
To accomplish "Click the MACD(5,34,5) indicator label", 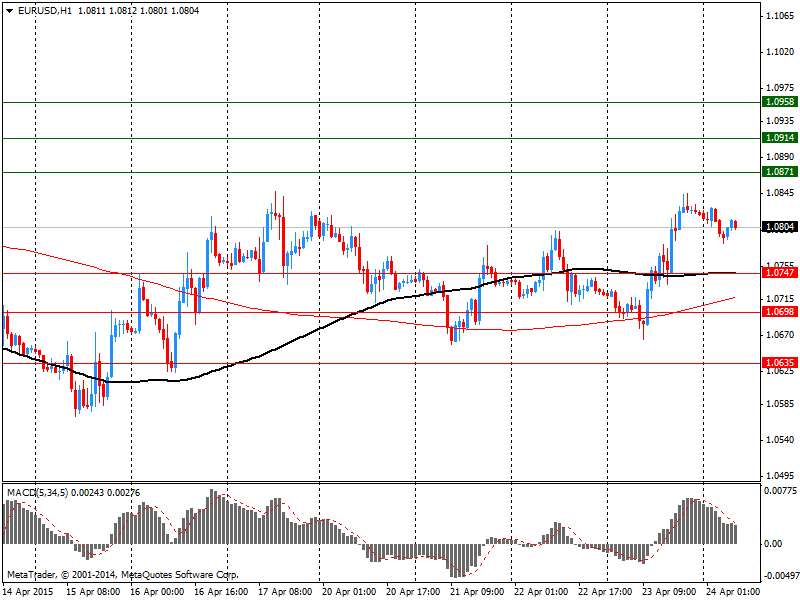I will pyautogui.click(x=37, y=493).
